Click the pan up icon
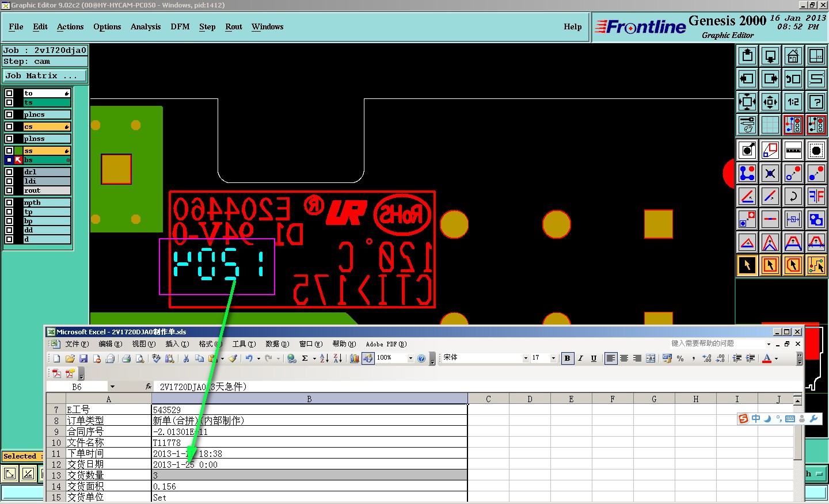829x504 pixels. coord(747,56)
